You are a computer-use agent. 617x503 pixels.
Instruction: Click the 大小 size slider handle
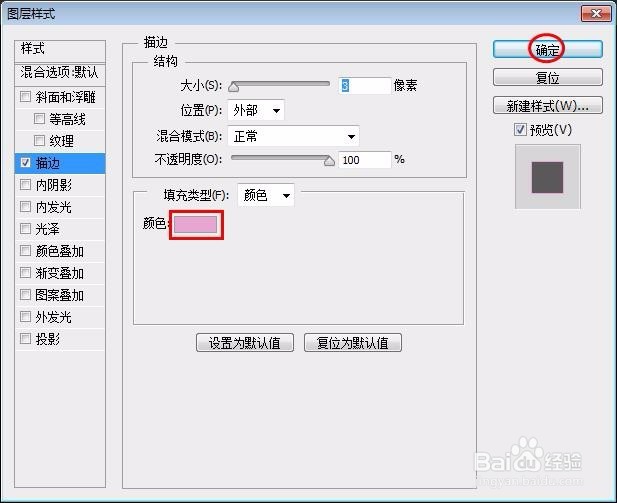(x=233, y=86)
